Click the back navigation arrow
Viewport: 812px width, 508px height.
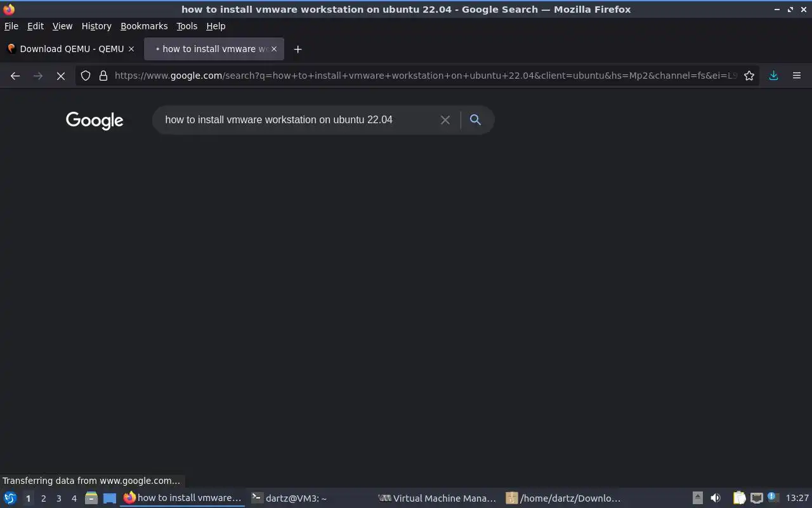coord(15,76)
